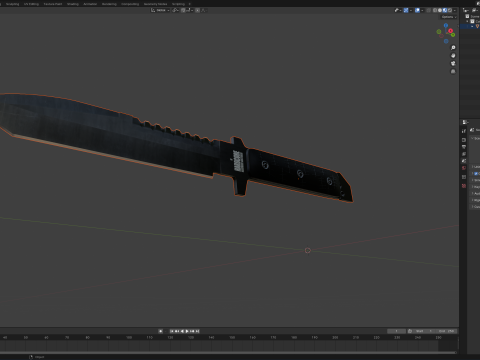
Task: Open the Properties editor type menu
Action: 465,122
